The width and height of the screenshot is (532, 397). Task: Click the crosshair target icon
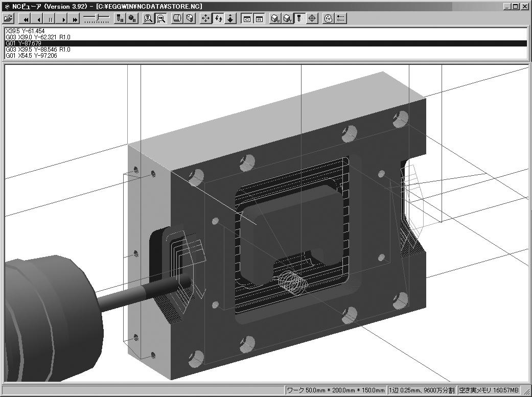click(x=312, y=18)
